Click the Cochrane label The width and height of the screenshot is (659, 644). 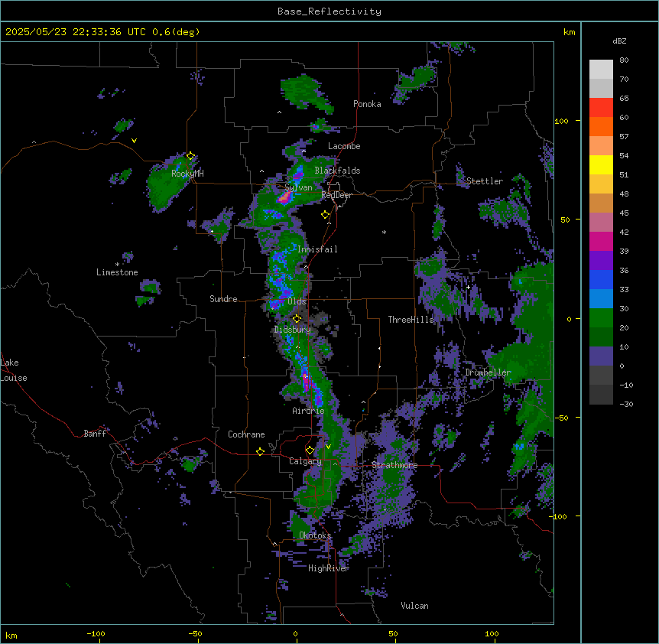point(246,434)
